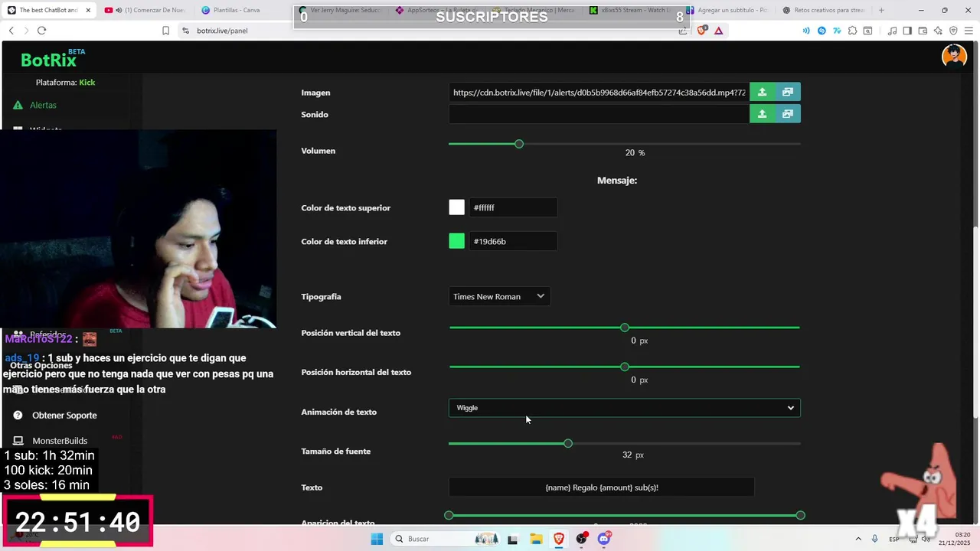Open the Brave playlist music icon
Image resolution: width=980 pixels, height=551 pixels.
point(892,31)
